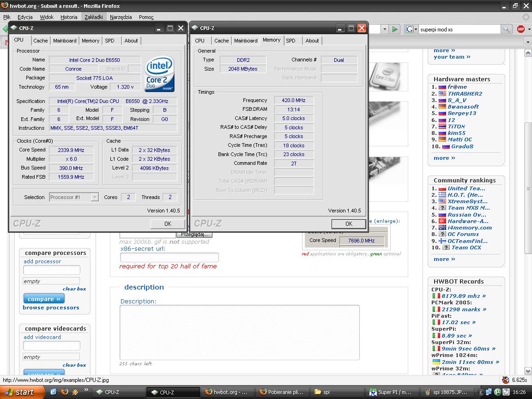Open the Pomoc menu

coord(146,17)
